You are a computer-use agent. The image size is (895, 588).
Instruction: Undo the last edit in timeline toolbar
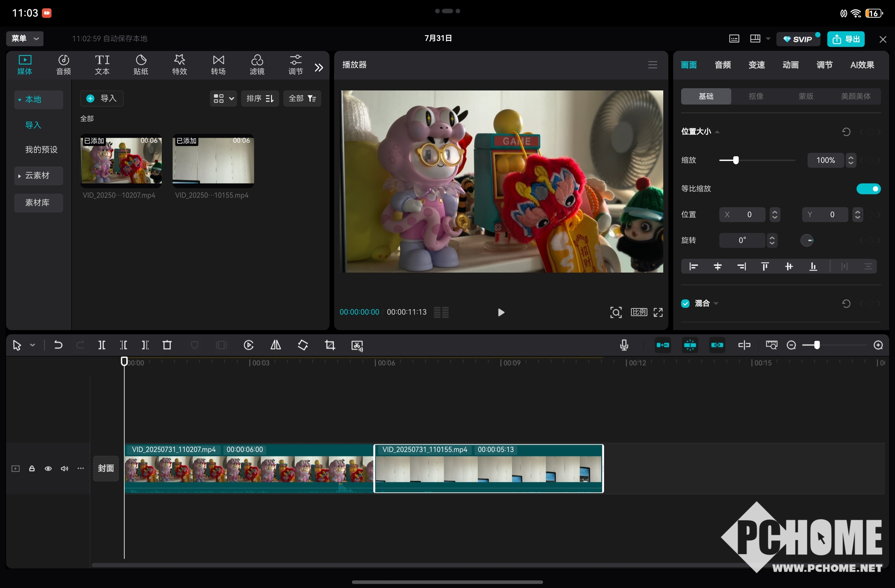click(x=58, y=345)
